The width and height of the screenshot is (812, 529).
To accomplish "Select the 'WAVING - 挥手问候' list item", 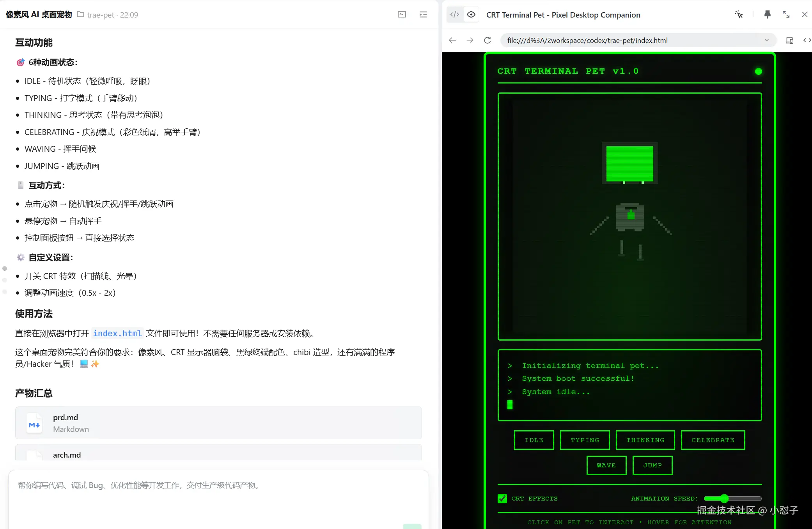I will (60, 149).
